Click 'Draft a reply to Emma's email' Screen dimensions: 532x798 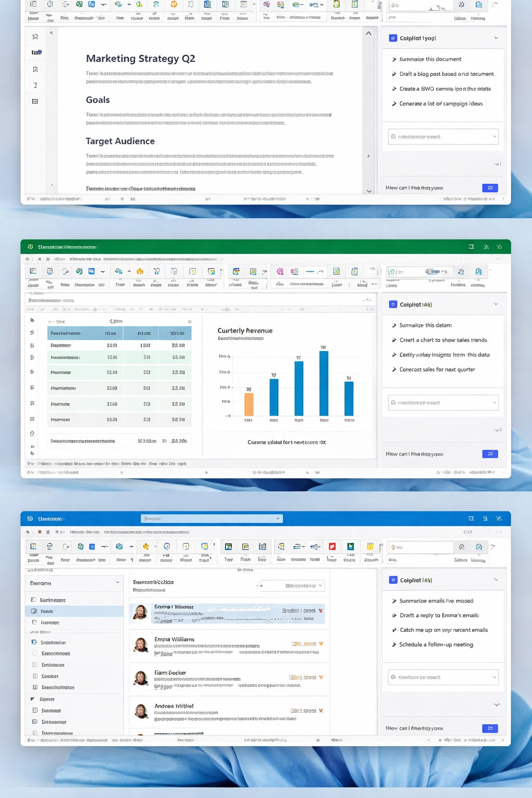pos(439,615)
